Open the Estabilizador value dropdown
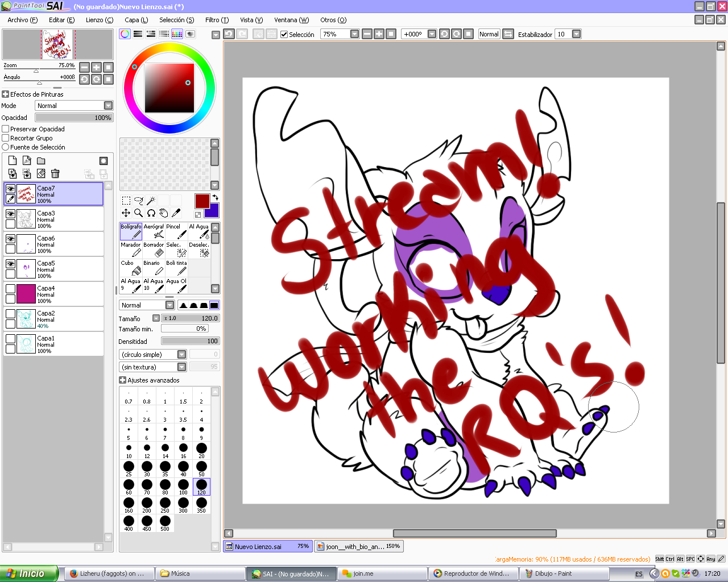The image size is (728, 582). pos(576,34)
